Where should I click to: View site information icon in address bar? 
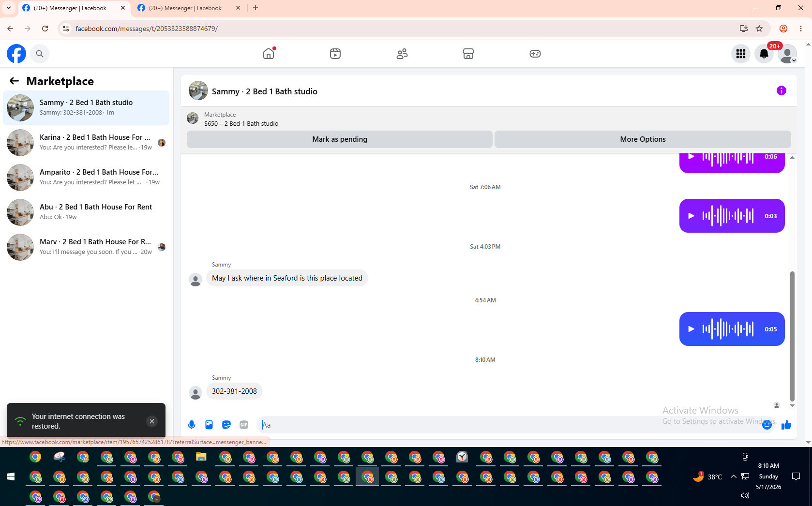[66, 29]
